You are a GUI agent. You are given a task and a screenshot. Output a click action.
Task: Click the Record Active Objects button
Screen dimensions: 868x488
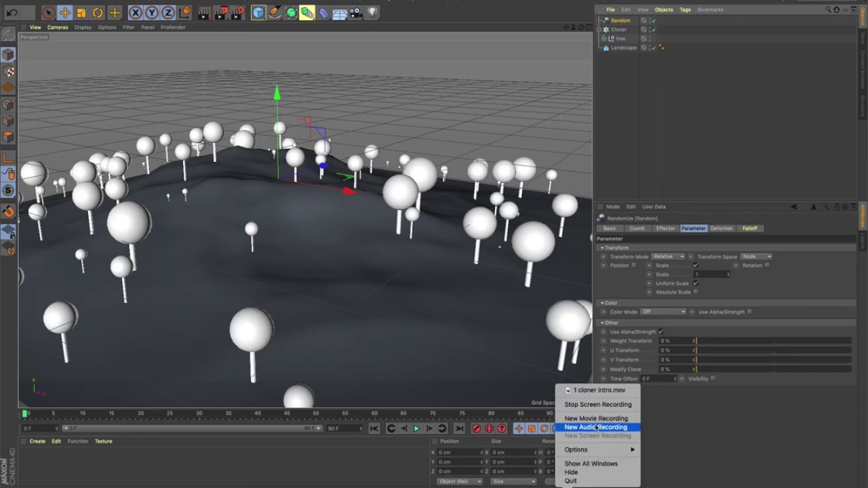tap(477, 428)
